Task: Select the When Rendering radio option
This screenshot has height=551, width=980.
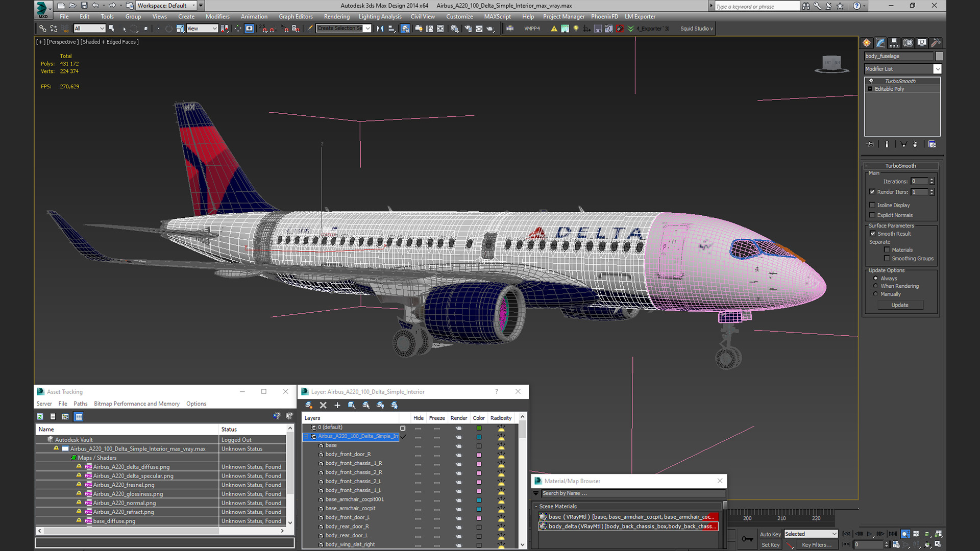Action: tap(876, 286)
